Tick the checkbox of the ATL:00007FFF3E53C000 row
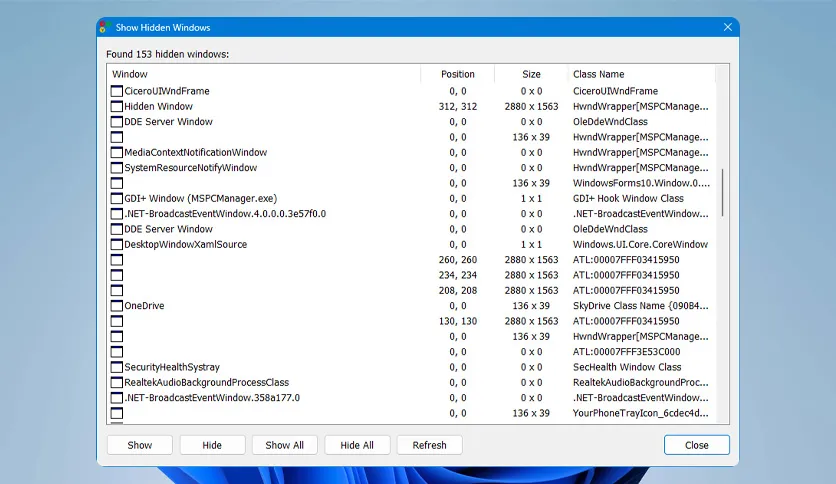This screenshot has width=836, height=484. pos(117,352)
